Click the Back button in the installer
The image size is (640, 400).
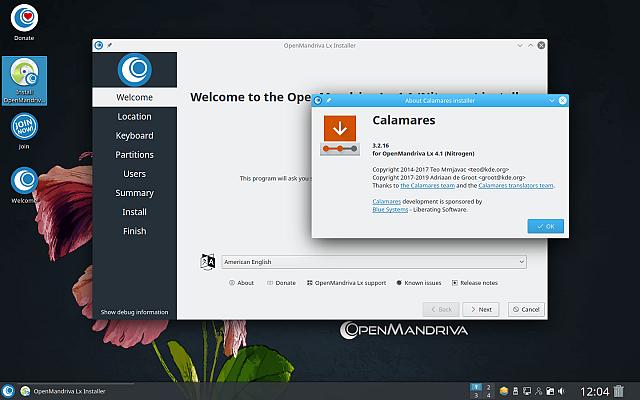(441, 309)
